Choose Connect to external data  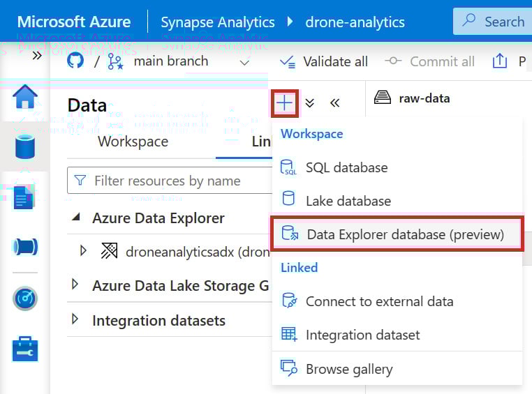(397, 301)
